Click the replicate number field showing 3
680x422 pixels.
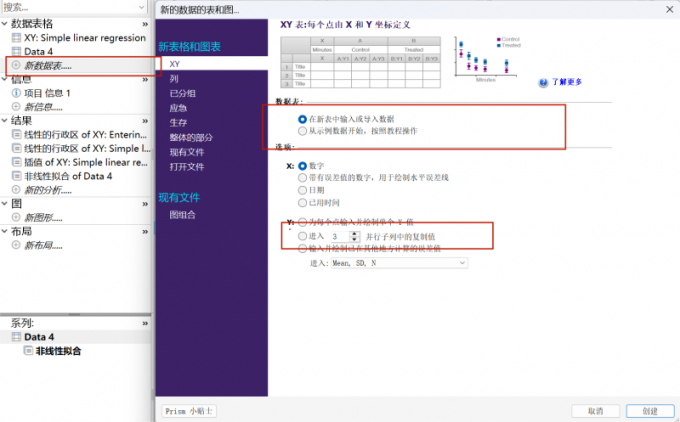[x=340, y=236]
